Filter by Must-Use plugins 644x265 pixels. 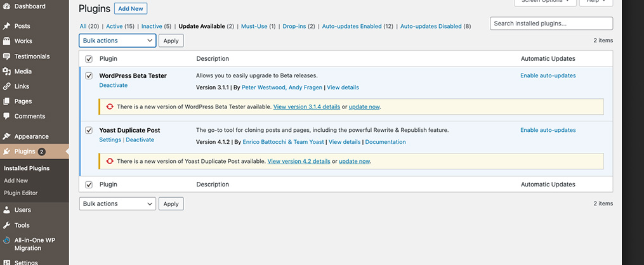(254, 26)
